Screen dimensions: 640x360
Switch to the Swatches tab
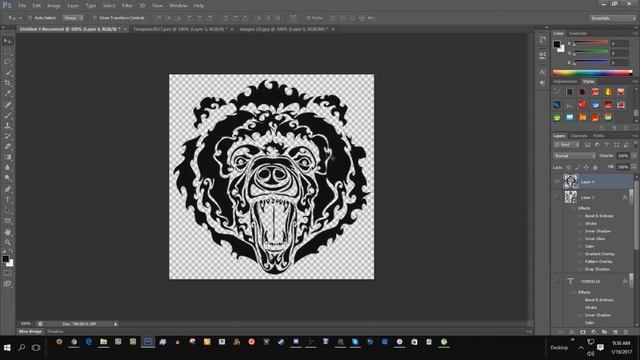coord(578,33)
